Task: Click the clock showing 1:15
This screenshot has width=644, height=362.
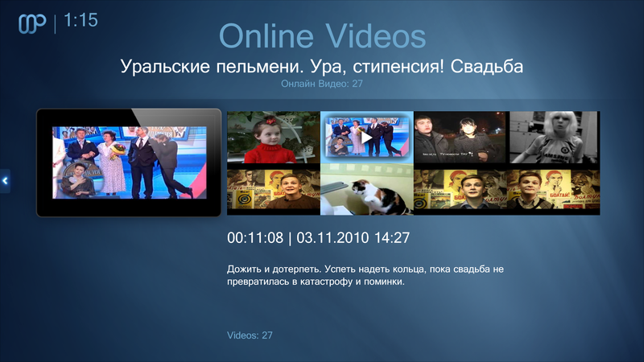Action: 80,21
